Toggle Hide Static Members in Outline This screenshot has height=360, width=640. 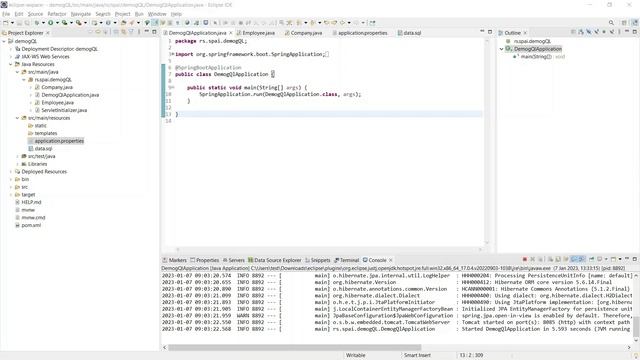coord(596,32)
